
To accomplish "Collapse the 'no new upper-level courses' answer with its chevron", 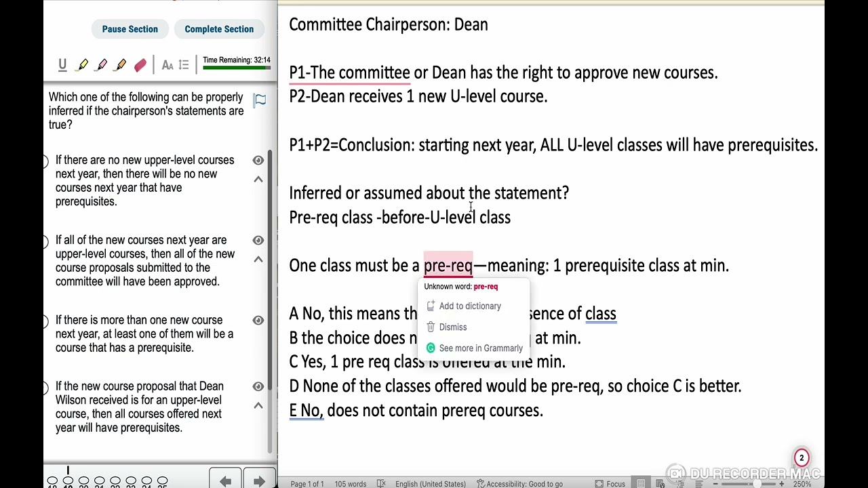I will tap(258, 179).
